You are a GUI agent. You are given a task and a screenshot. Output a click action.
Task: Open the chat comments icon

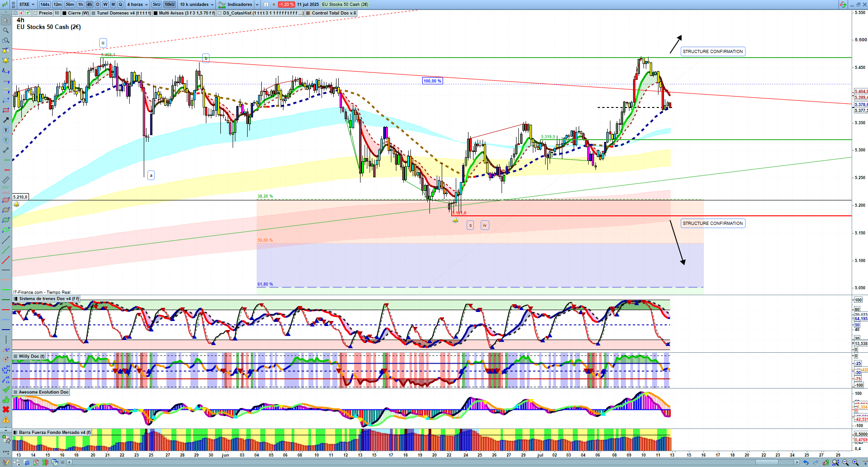click(x=26, y=462)
